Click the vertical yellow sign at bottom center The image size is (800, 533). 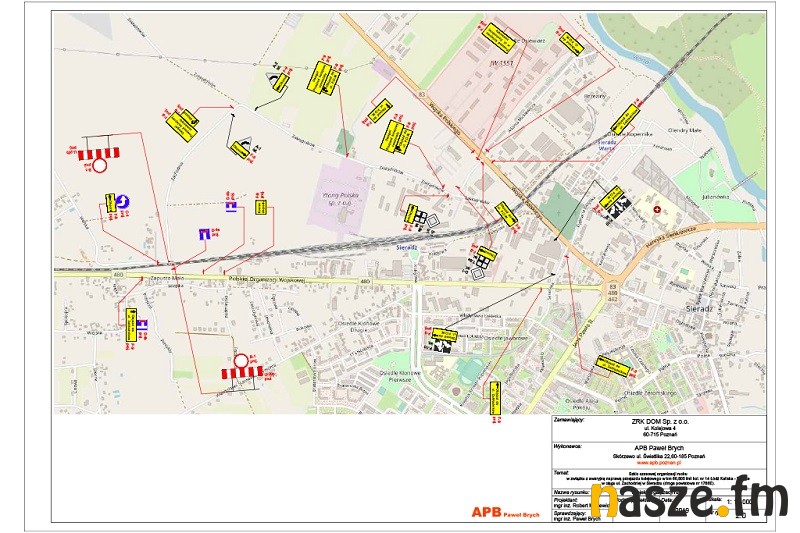click(x=495, y=397)
